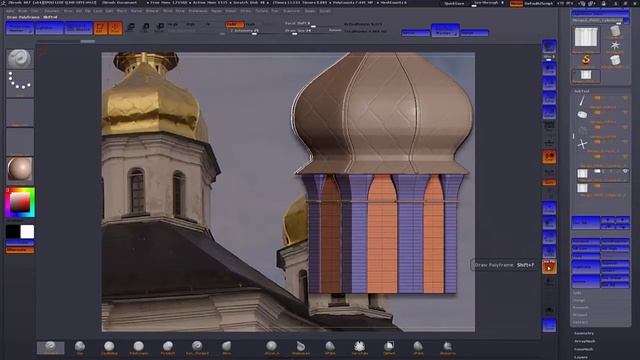
Task: Select the SimpleBrush orange S tool
Action: [586, 60]
